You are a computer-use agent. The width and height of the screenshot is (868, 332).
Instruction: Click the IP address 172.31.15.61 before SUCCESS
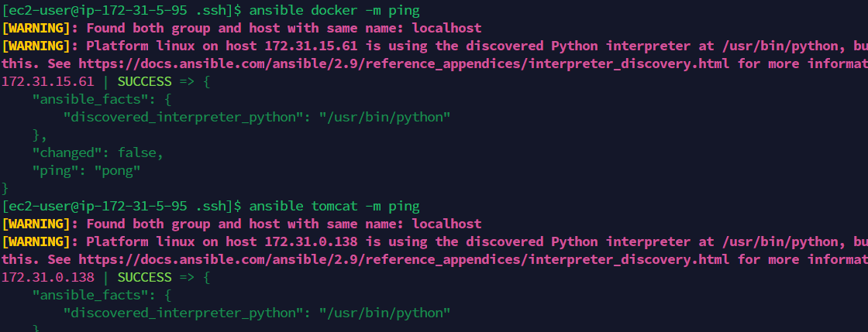pyautogui.click(x=47, y=81)
